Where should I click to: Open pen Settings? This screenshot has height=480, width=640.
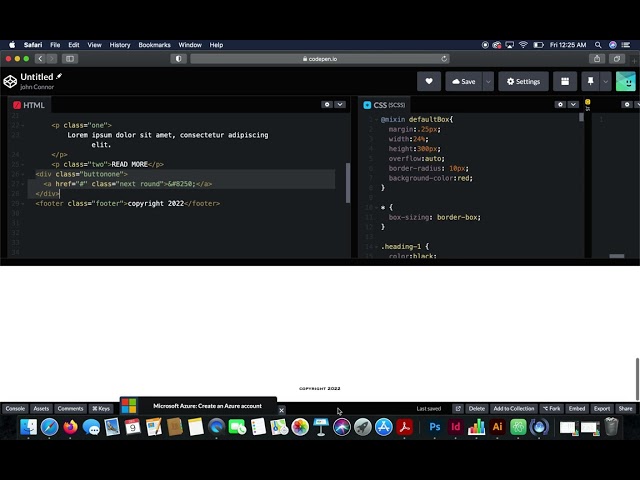pyautogui.click(x=523, y=81)
